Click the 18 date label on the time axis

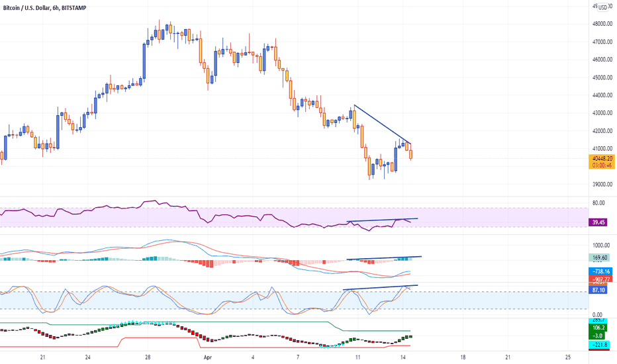coord(463,357)
